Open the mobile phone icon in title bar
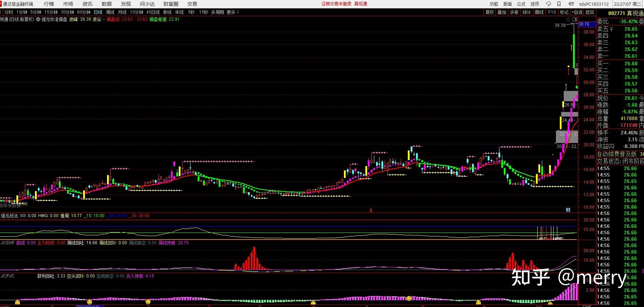 [x=558, y=4]
